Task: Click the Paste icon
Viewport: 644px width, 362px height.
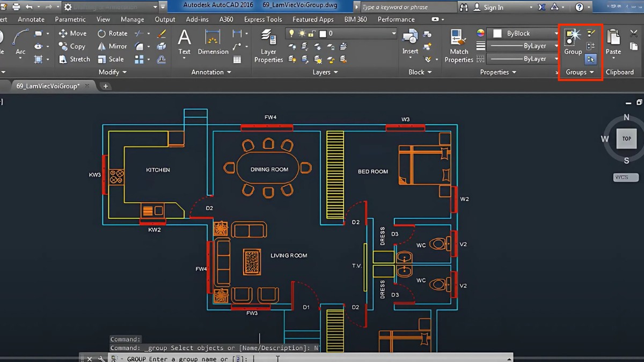Action: 613,42
